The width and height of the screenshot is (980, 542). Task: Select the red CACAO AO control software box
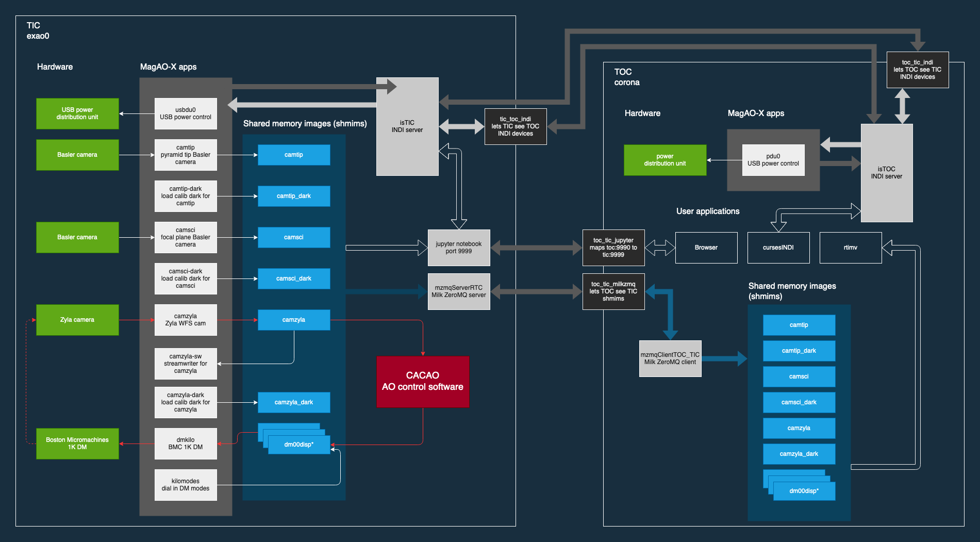pyautogui.click(x=423, y=382)
